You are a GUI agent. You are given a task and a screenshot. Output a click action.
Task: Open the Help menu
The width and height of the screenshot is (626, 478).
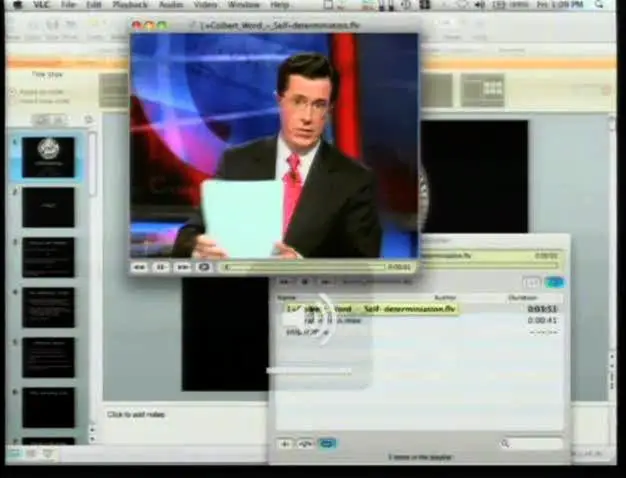click(279, 5)
